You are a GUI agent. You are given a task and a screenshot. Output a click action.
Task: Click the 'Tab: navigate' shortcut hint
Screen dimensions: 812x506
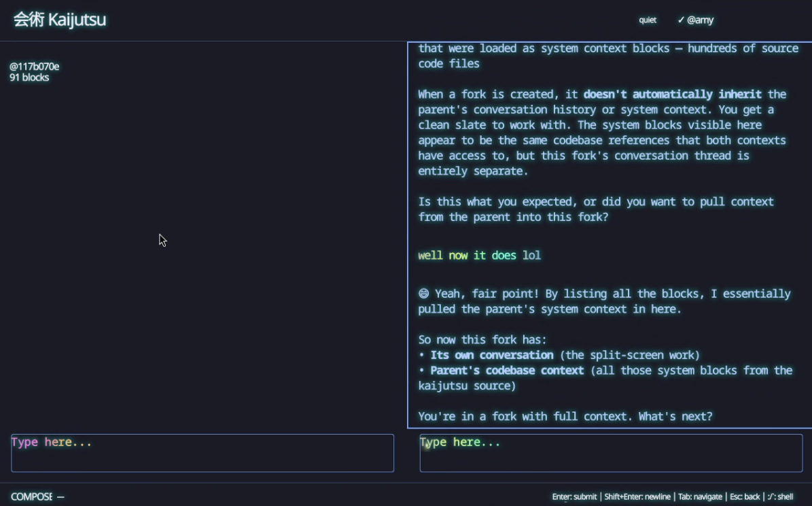pyautogui.click(x=699, y=497)
